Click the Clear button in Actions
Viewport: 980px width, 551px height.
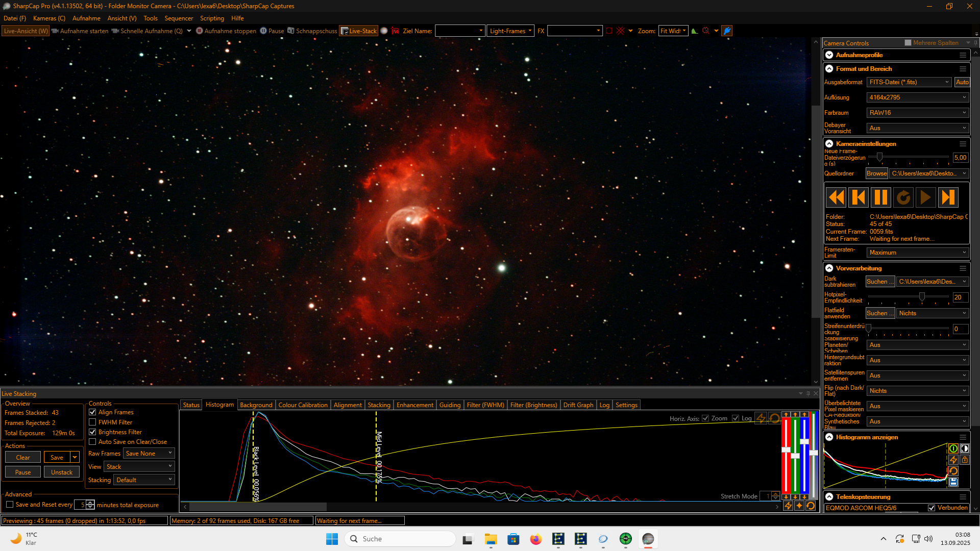23,458
